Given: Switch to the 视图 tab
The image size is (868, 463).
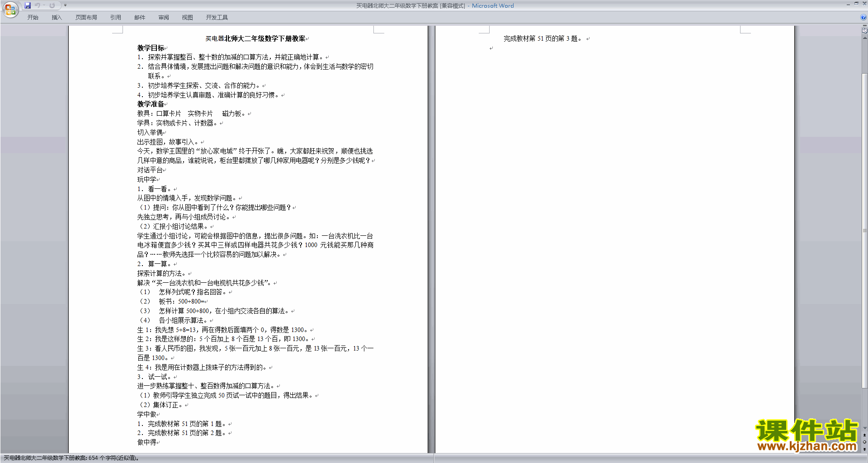Looking at the screenshot, I should pyautogui.click(x=188, y=18).
